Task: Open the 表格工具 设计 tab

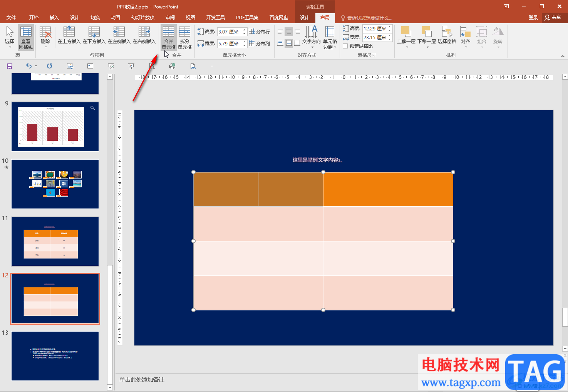Action: 305,18
